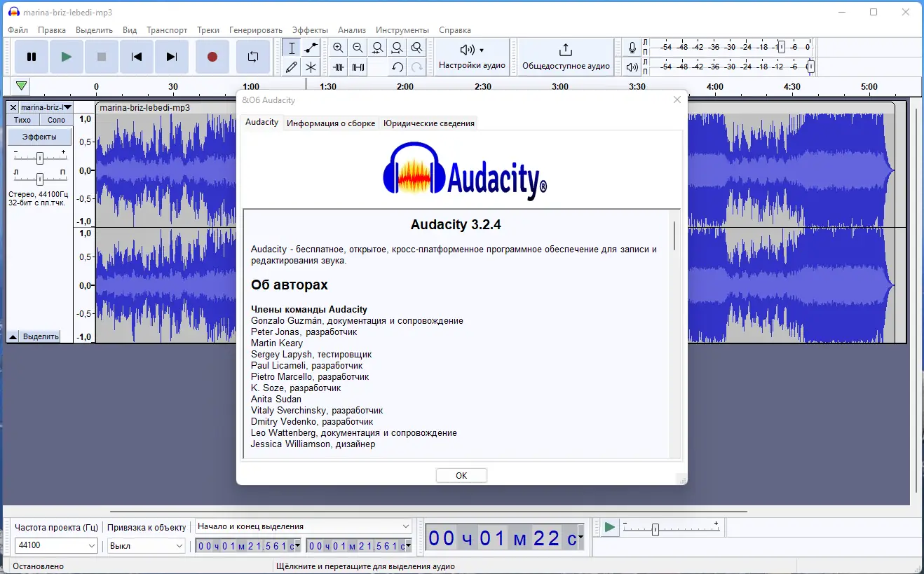Image resolution: width=924 pixels, height=574 pixels.
Task: Start recording with the red Record button
Action: coord(212,57)
